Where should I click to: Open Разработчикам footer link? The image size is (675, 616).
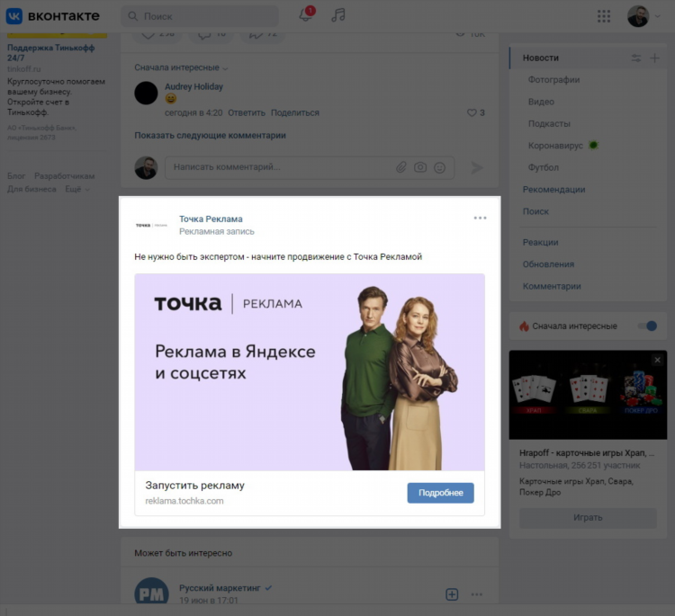point(65,176)
